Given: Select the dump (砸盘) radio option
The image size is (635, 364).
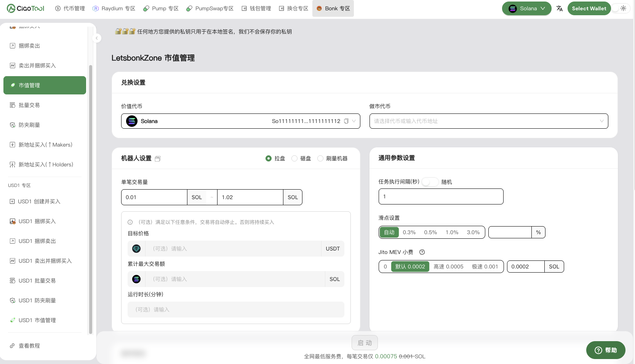Looking at the screenshot, I should (x=294, y=158).
